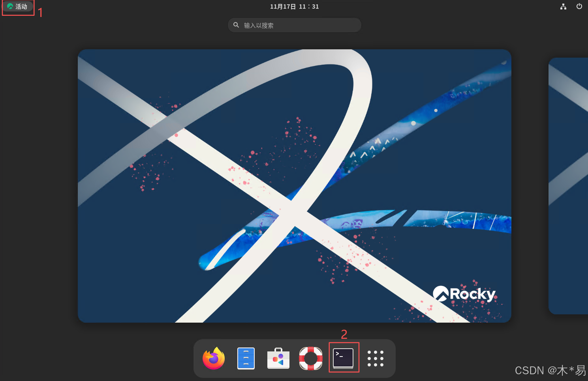Screen dimensions: 588x381
Task: Click the red number 2 above the Terminal
Action: [x=344, y=334]
